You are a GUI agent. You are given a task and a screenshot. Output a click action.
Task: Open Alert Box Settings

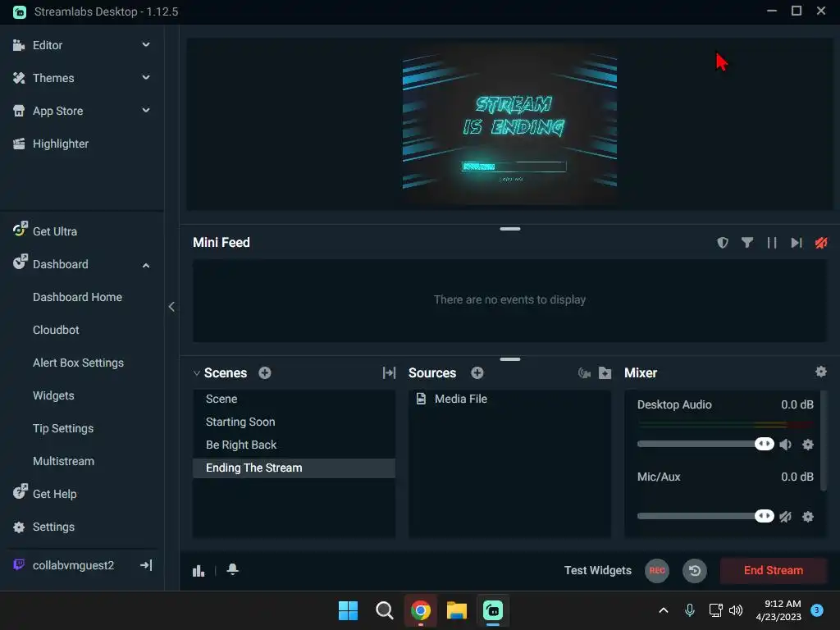click(x=78, y=363)
